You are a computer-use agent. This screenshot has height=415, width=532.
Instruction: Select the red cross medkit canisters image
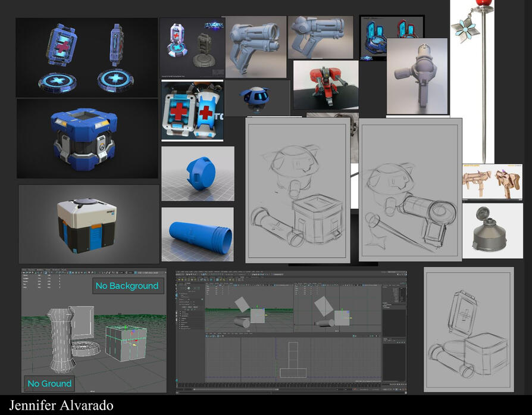(192, 111)
